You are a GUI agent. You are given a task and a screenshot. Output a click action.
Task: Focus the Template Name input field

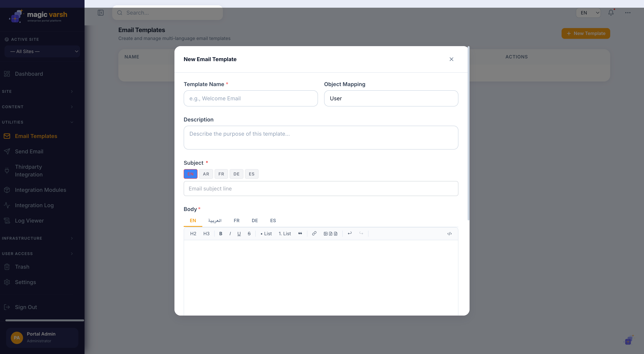pyautogui.click(x=251, y=99)
